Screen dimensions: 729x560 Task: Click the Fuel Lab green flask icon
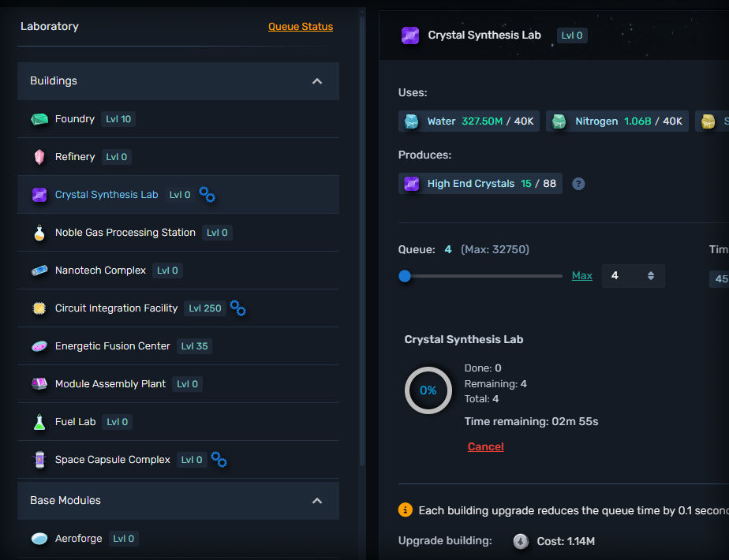[39, 422]
